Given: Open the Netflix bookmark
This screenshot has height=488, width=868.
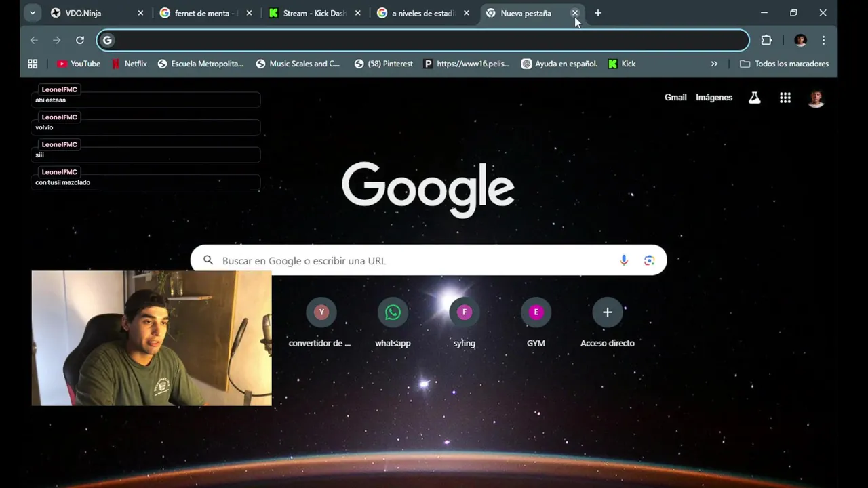Looking at the screenshot, I should [130, 64].
